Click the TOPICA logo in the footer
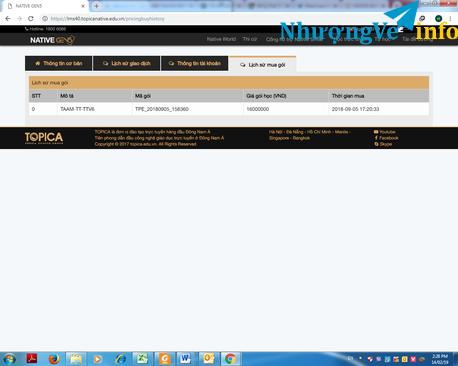Screen dimensions: 458x366 44,138
